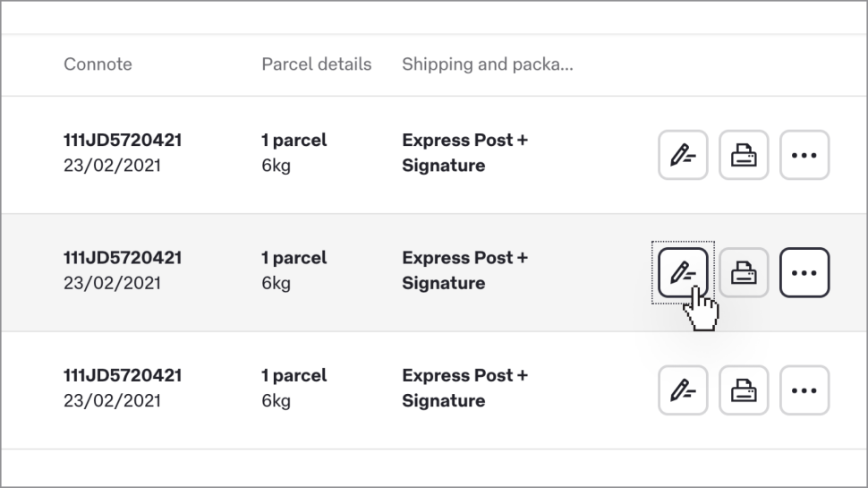The height and width of the screenshot is (488, 868).
Task: Select connote 111JD5720421 in the first row
Action: 123,141
